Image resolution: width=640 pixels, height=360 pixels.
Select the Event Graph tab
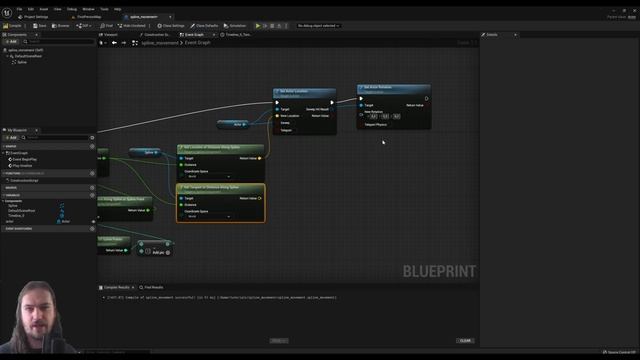pos(194,35)
